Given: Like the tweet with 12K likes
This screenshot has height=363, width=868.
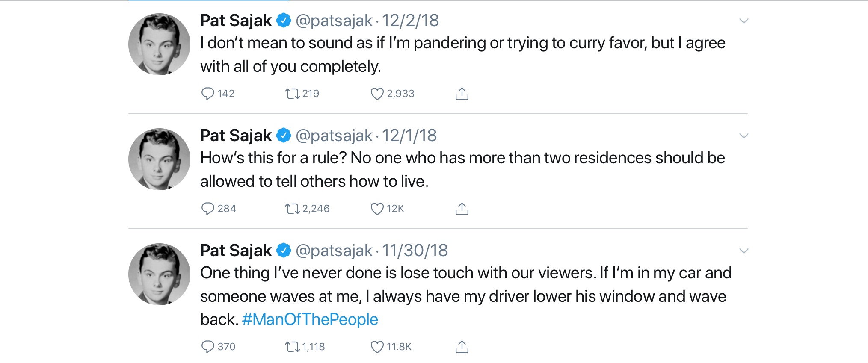Looking at the screenshot, I should 377,209.
